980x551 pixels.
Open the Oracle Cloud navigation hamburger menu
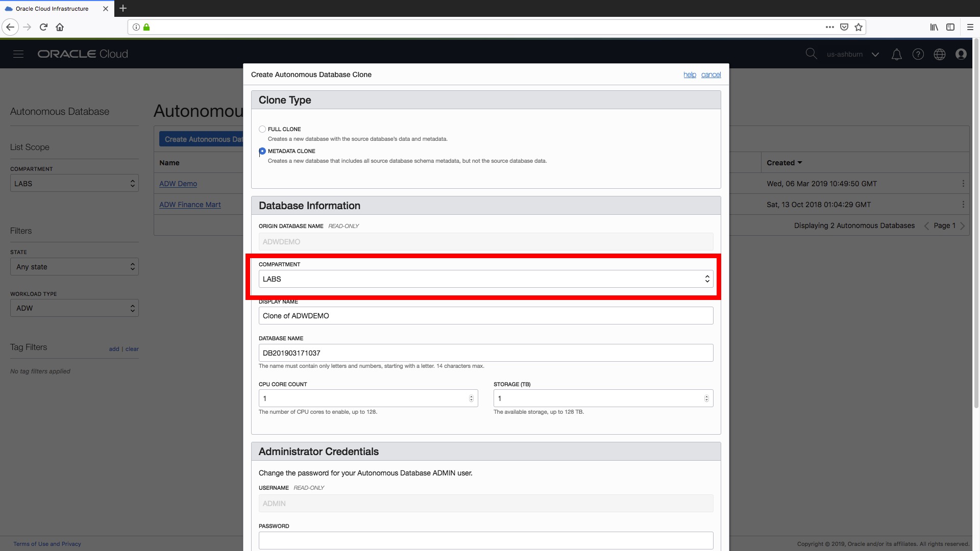(18, 54)
